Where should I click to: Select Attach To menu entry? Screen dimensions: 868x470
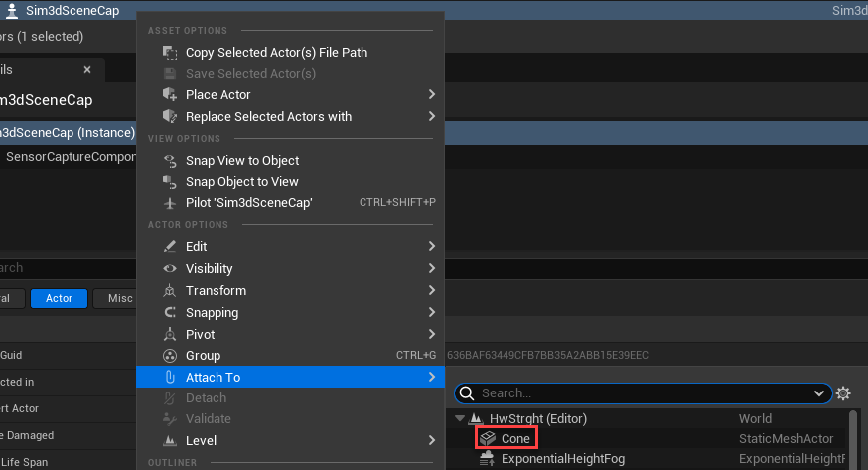pos(213,378)
